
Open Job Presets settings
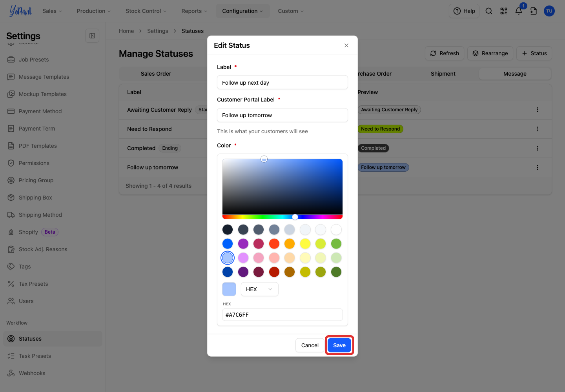(x=34, y=60)
